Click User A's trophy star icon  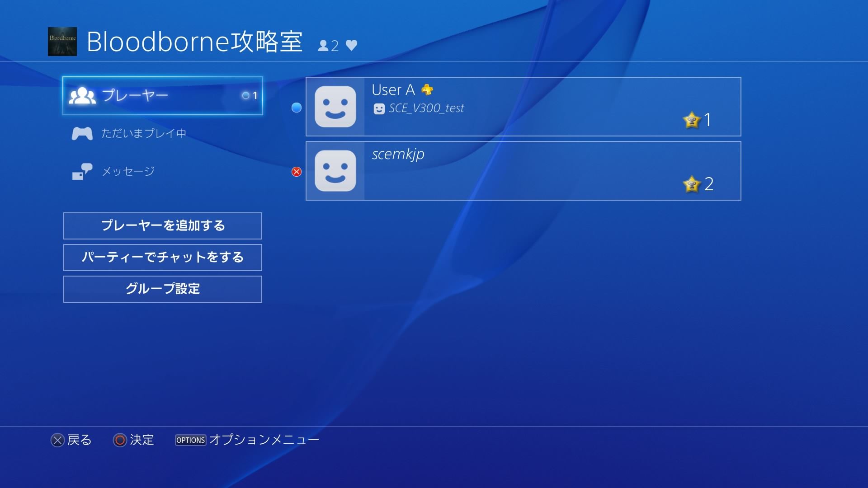[x=692, y=120]
